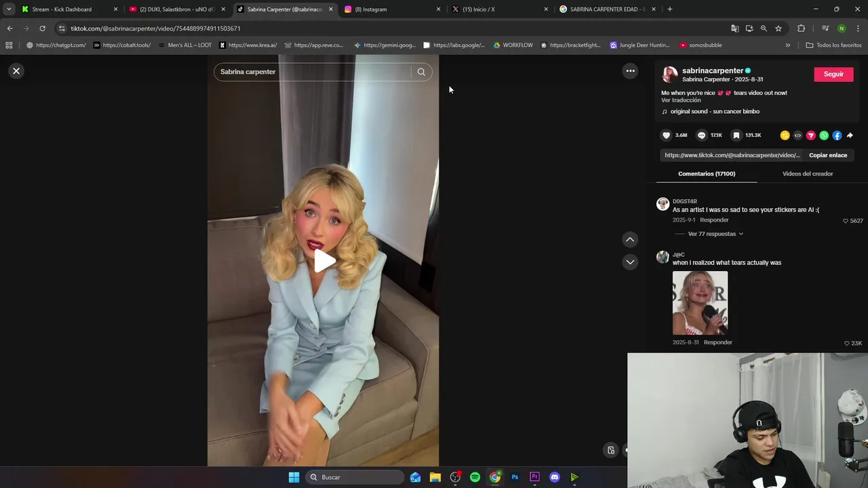Bookmark the video with the save icon

pyautogui.click(x=736, y=136)
